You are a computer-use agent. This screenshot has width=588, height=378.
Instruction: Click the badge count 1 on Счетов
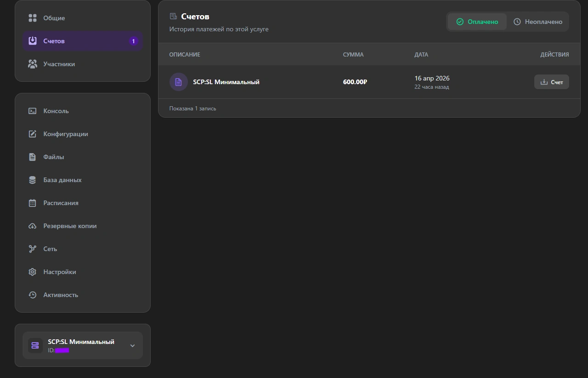click(134, 41)
